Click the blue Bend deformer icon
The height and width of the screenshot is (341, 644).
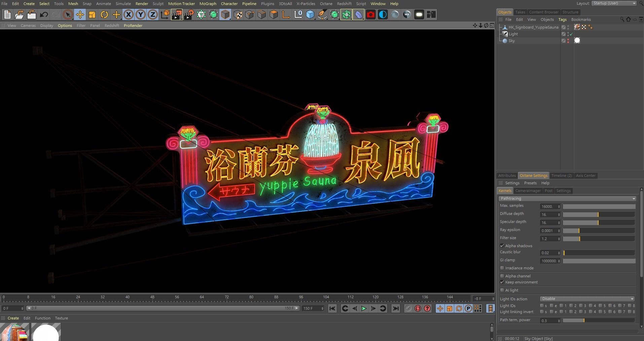tap(358, 14)
